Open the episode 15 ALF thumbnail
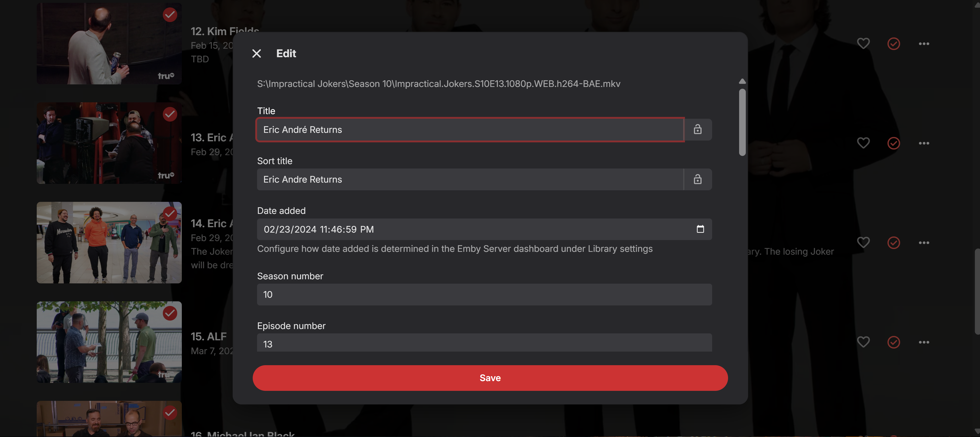 [109, 342]
